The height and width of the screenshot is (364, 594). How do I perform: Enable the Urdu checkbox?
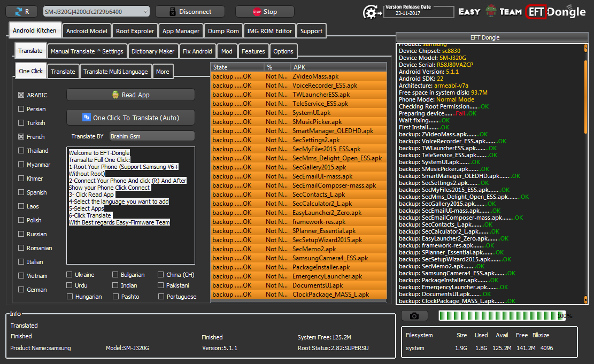pyautogui.click(x=70, y=285)
